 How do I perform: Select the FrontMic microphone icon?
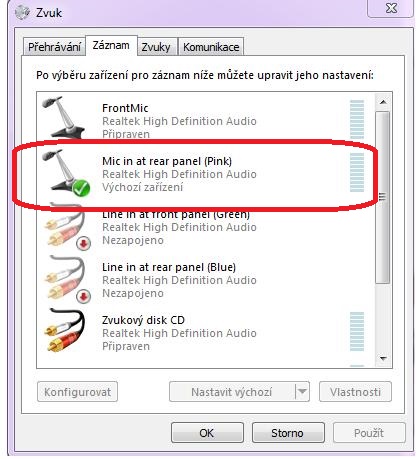tap(64, 117)
